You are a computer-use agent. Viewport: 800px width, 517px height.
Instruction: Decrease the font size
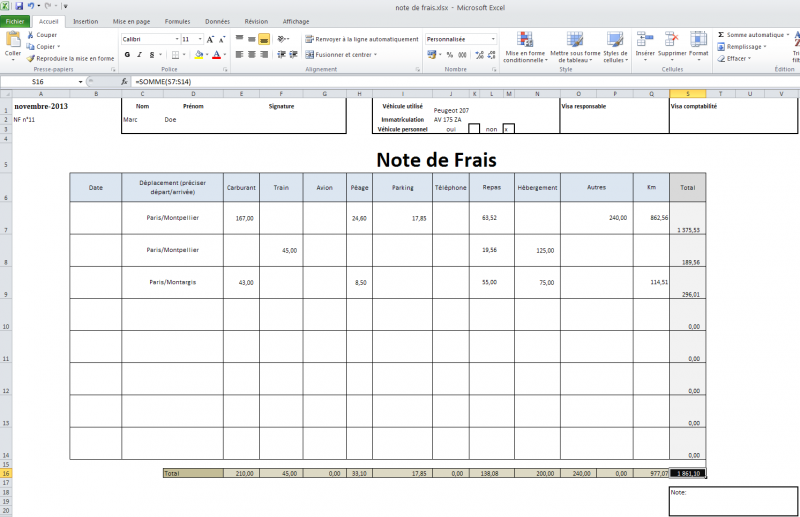(x=222, y=39)
